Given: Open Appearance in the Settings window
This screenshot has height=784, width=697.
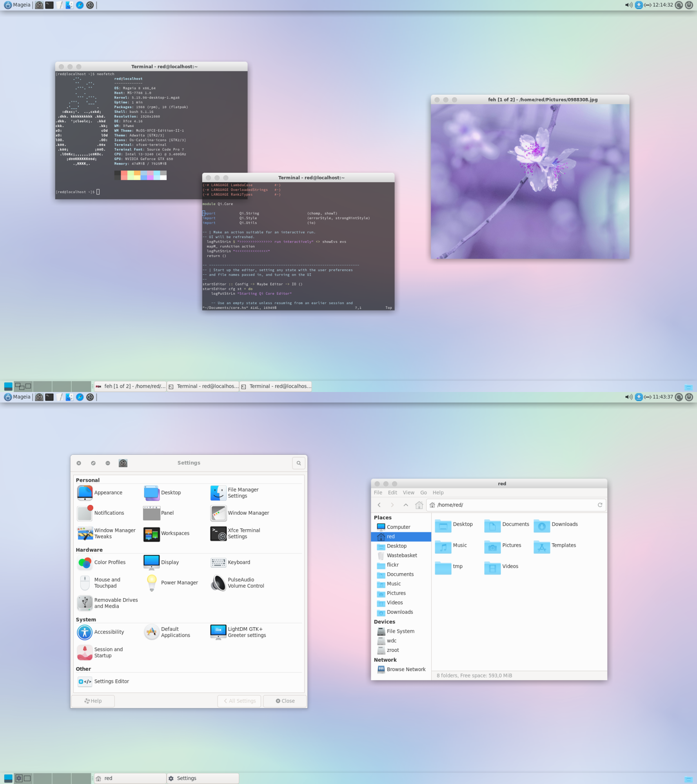Looking at the screenshot, I should click(100, 493).
